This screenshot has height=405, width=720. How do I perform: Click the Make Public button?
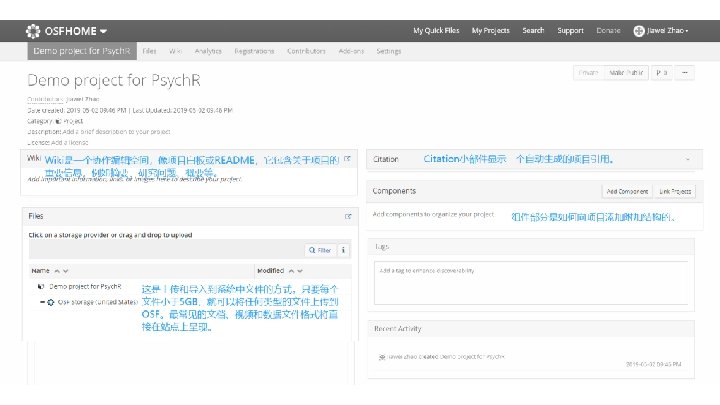tap(626, 73)
